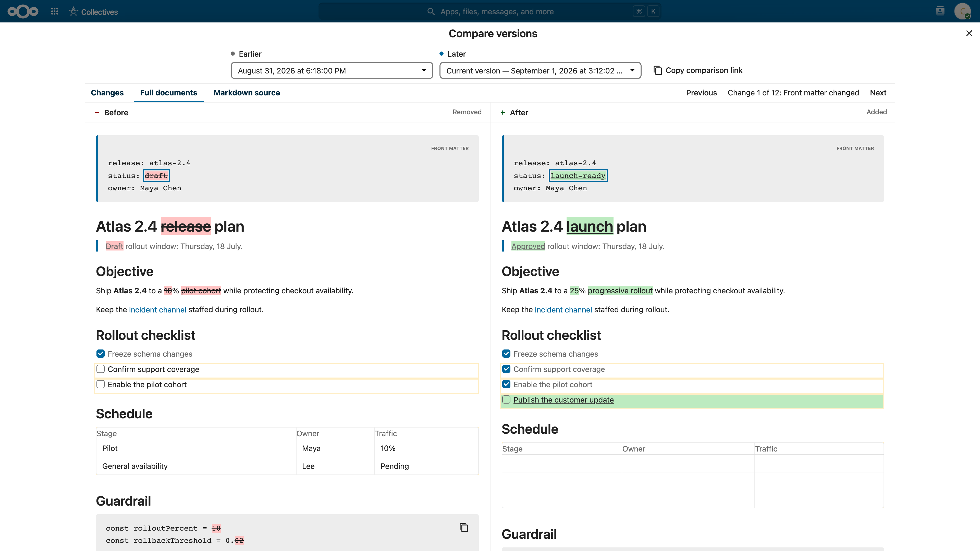Jump to the Next change

point(878,93)
